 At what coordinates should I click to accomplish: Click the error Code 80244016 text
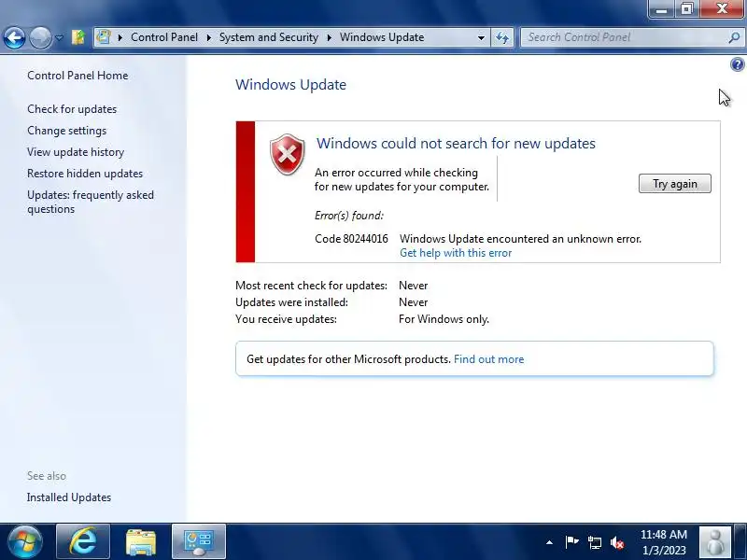coord(352,239)
